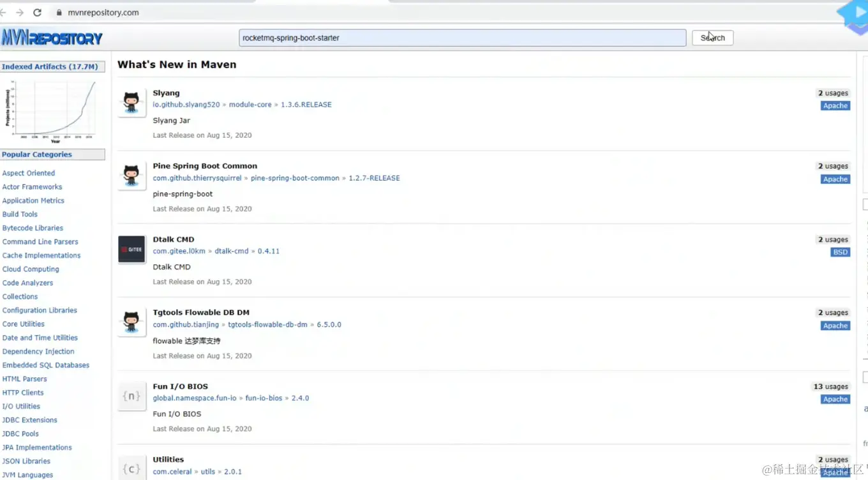The image size is (868, 480).
Task: Click the browser back arrow
Action: point(3,12)
